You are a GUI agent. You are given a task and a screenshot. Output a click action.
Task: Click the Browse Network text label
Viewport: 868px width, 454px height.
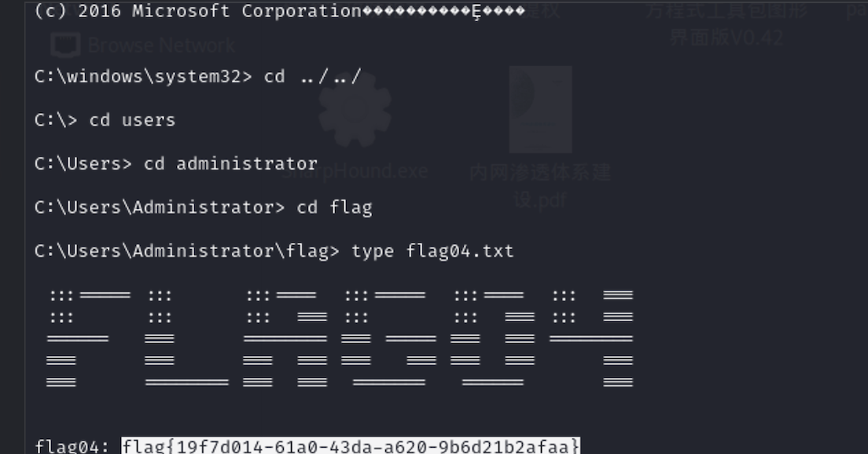point(161,46)
